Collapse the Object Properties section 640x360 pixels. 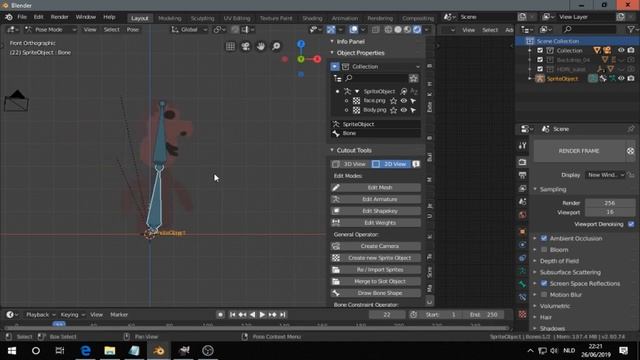[x=360, y=53]
